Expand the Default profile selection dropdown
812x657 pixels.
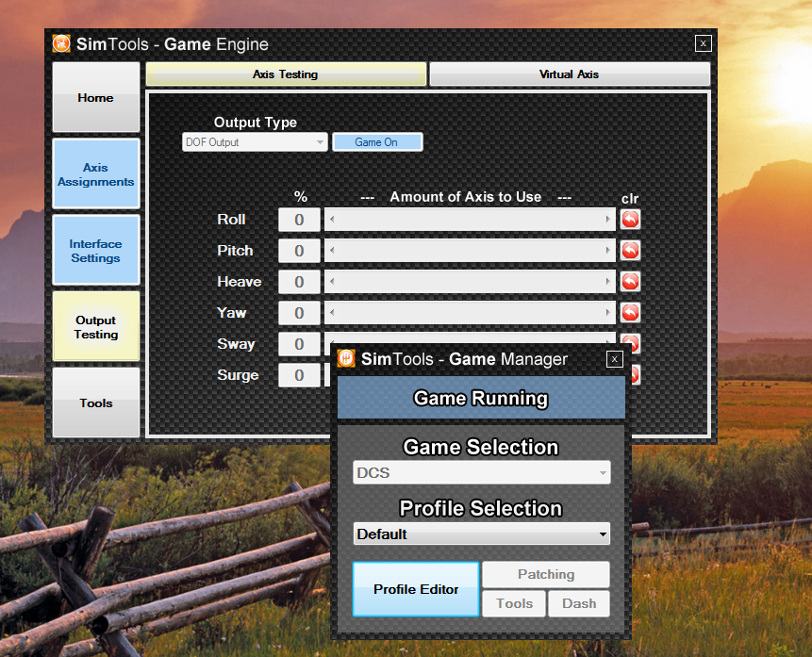[482, 534]
